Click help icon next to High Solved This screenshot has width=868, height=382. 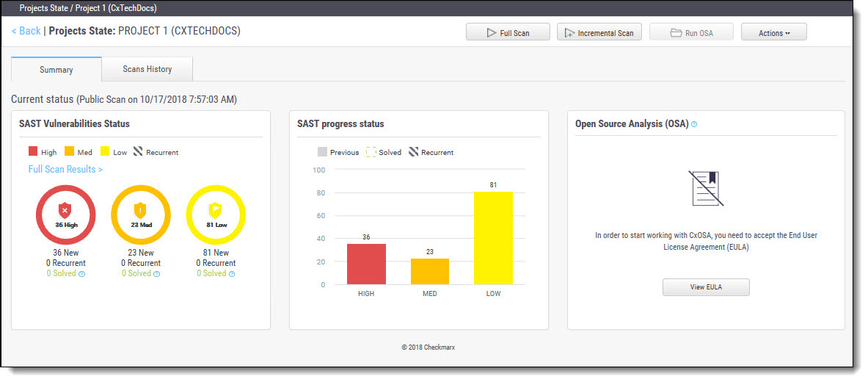click(x=81, y=274)
